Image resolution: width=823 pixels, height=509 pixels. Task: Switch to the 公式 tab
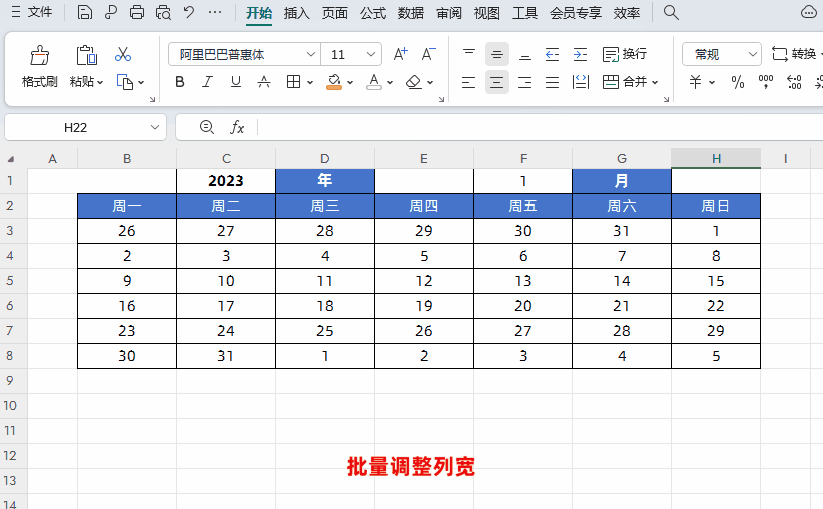[x=373, y=13]
